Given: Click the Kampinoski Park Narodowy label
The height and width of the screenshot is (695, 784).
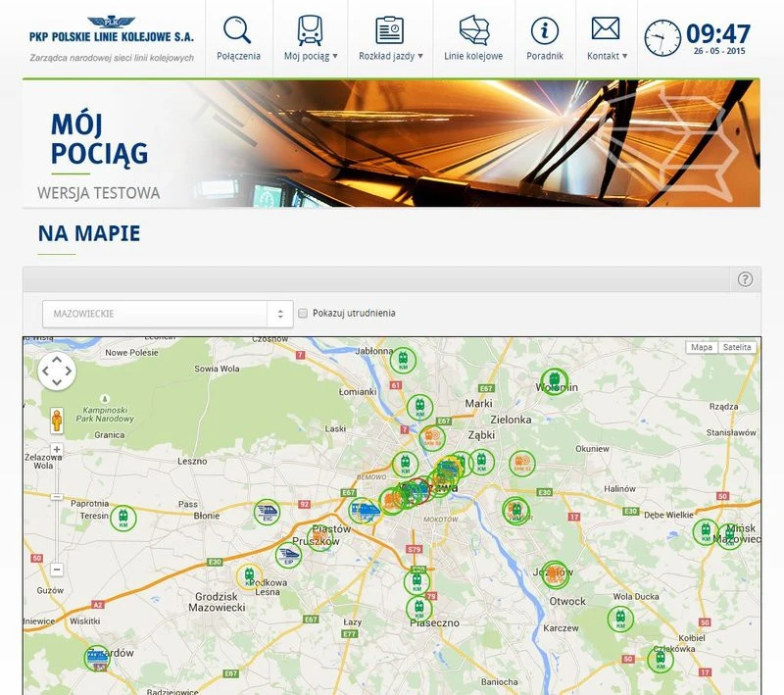Looking at the screenshot, I should pos(105,414).
